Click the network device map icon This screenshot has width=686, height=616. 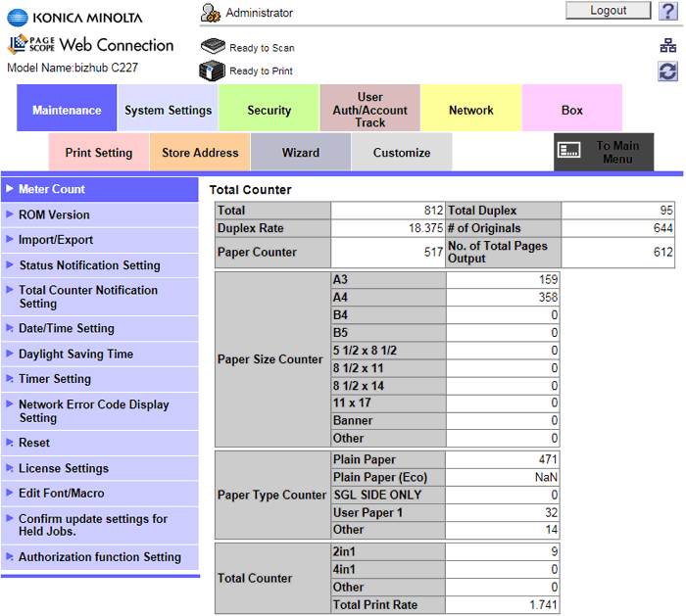point(668,45)
